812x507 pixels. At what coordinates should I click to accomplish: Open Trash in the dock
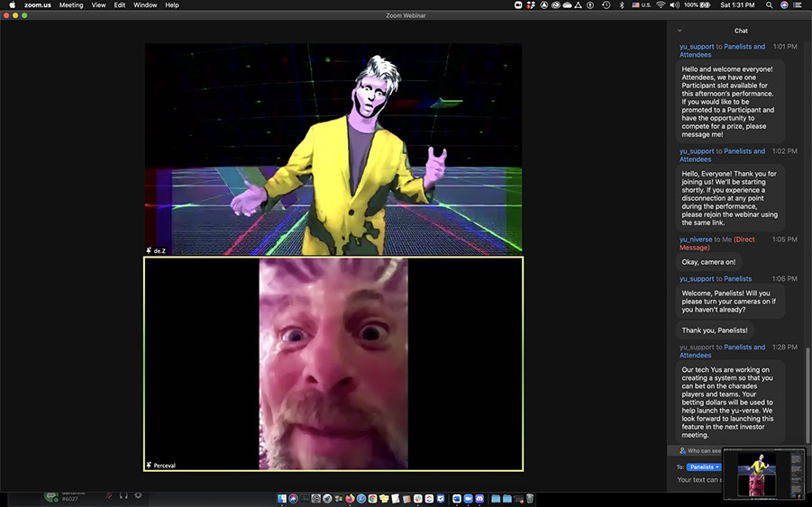(x=530, y=498)
